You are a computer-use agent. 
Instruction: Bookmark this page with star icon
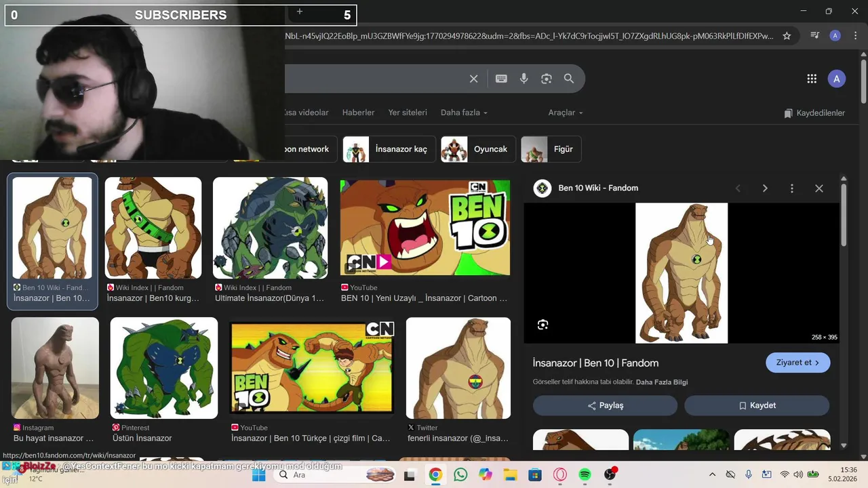[787, 36]
